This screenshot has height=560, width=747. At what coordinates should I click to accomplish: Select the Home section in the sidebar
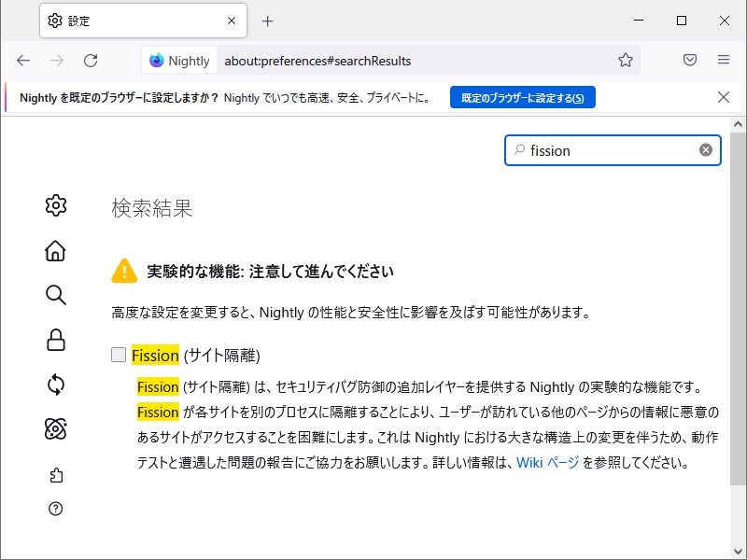pyautogui.click(x=56, y=252)
